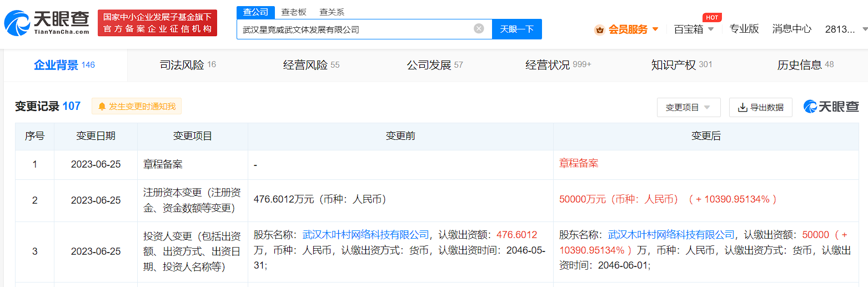Click the 天眼一下 search button

point(517,29)
